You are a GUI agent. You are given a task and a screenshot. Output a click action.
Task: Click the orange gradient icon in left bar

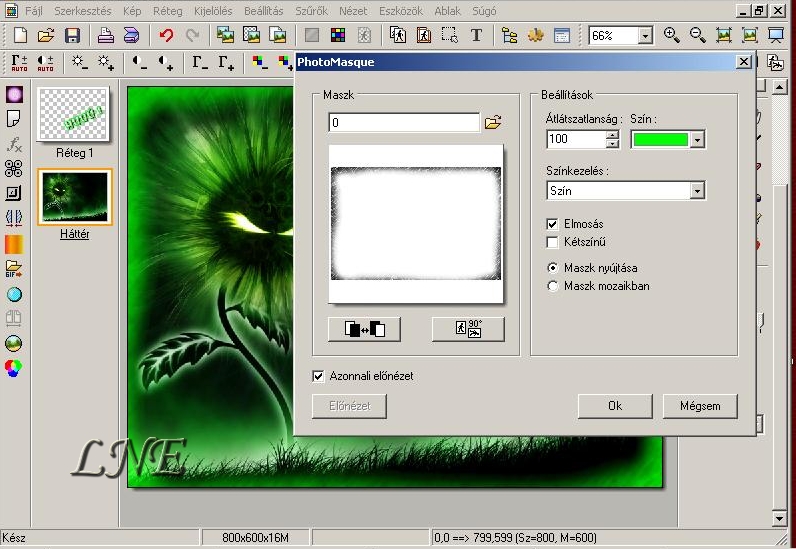pyautogui.click(x=14, y=244)
